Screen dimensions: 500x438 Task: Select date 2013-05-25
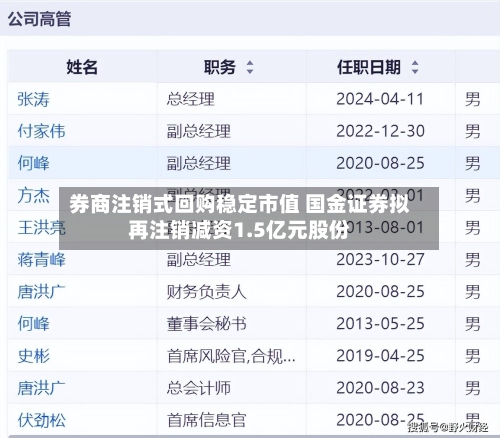pos(380,324)
